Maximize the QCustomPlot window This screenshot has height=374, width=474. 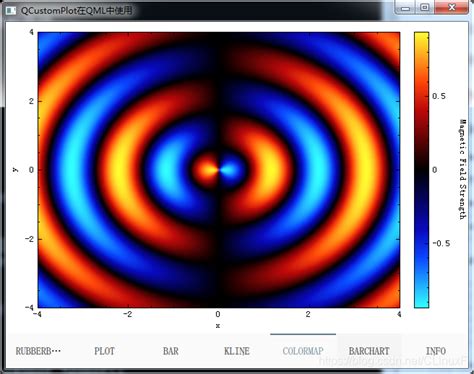point(425,7)
